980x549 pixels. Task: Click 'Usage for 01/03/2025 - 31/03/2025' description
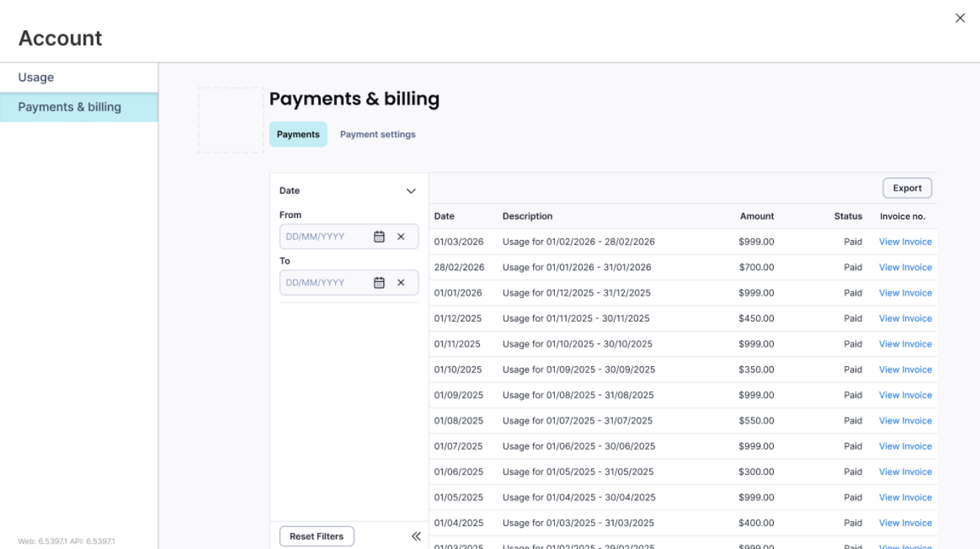(x=578, y=524)
